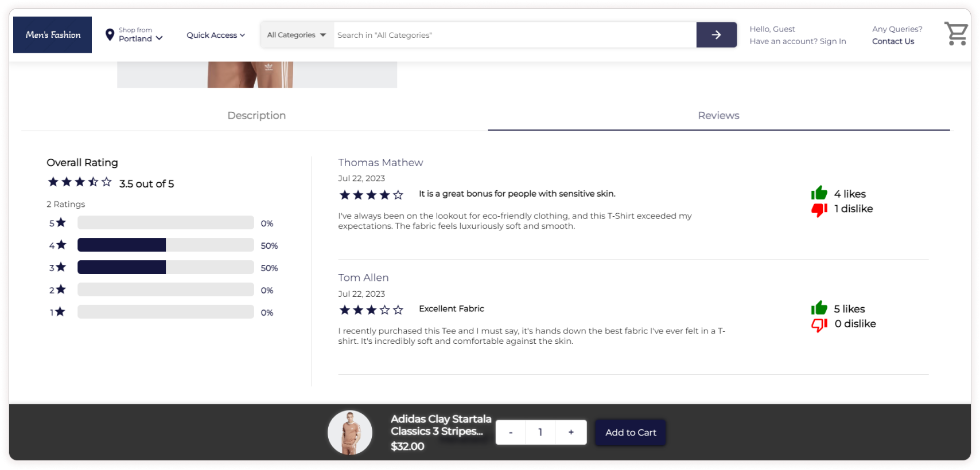This screenshot has width=980, height=470.
Task: Open the shopping cart icon
Action: pos(955,34)
